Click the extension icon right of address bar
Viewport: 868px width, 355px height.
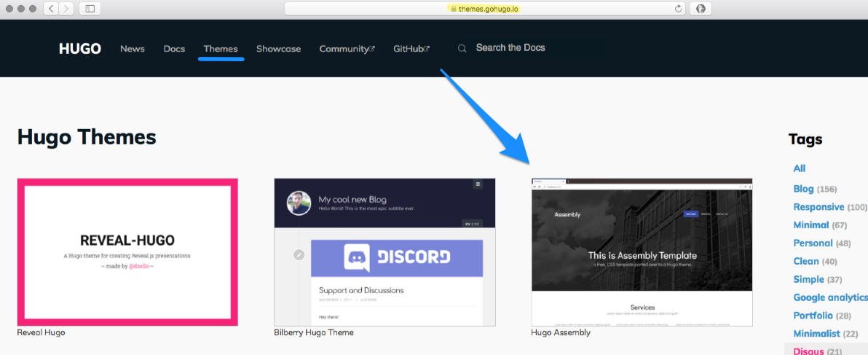coord(701,9)
